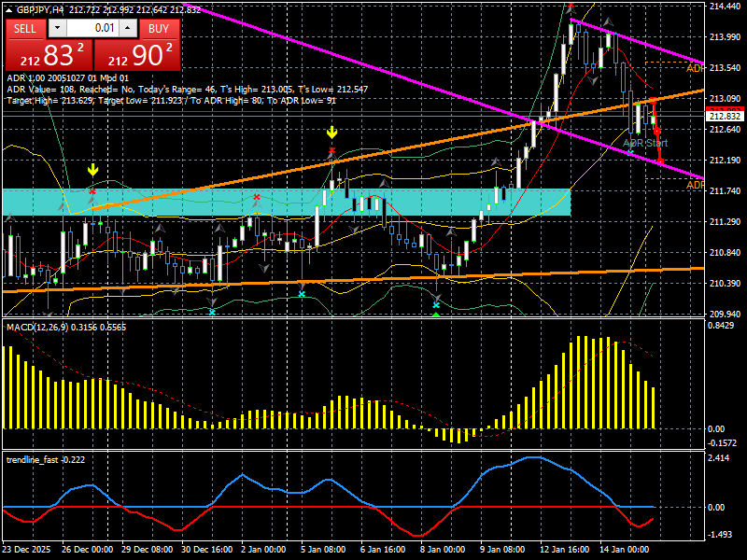Image resolution: width=747 pixels, height=560 pixels.
Task: Click the 2.414 trendline scale value
Action: 719,458
